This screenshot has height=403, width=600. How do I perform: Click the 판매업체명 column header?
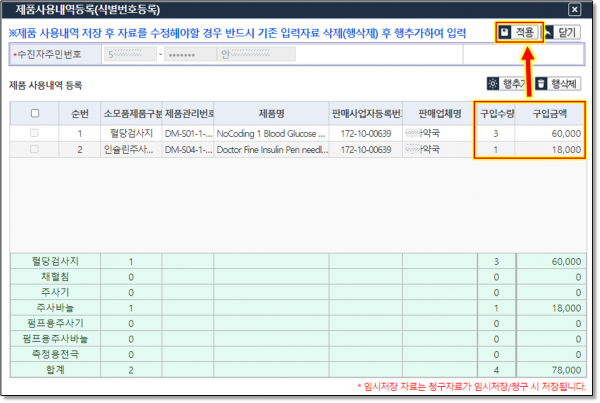(438, 113)
